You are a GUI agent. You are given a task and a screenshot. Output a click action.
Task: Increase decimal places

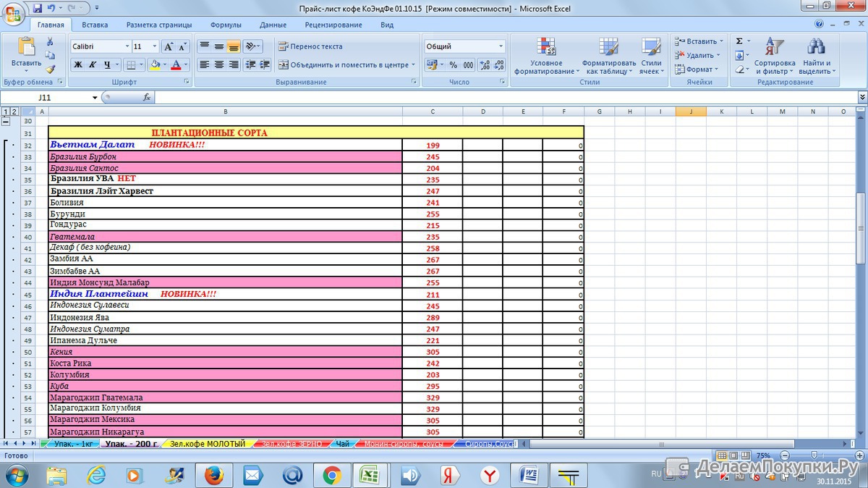click(485, 64)
